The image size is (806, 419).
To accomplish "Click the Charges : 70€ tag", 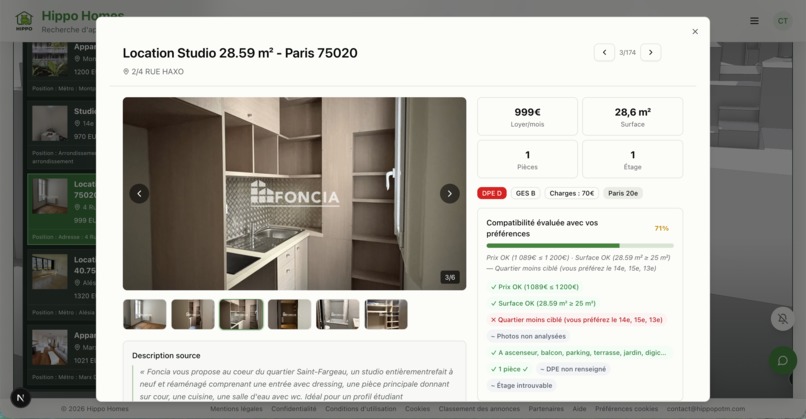I will (572, 193).
